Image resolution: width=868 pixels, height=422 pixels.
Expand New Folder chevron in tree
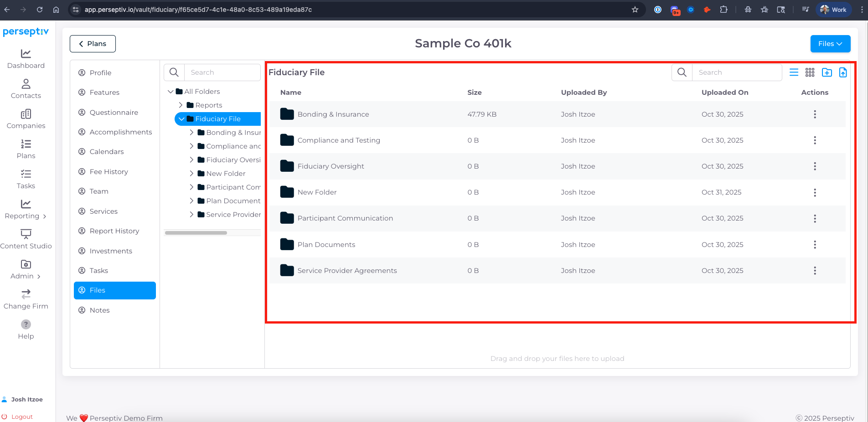[191, 174]
